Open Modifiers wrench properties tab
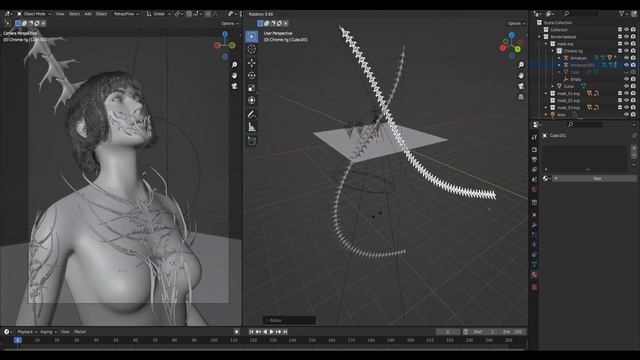This screenshot has width=640, height=360. point(534,225)
